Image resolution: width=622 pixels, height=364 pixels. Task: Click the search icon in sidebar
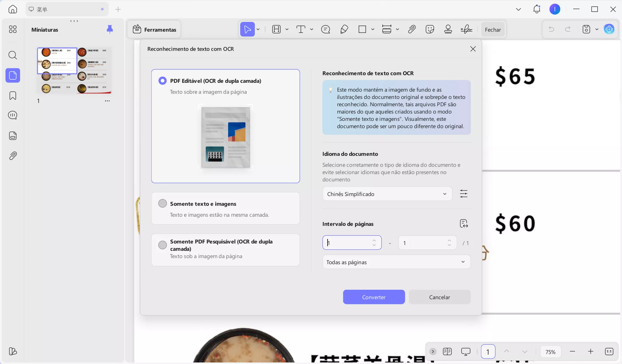[x=13, y=55]
